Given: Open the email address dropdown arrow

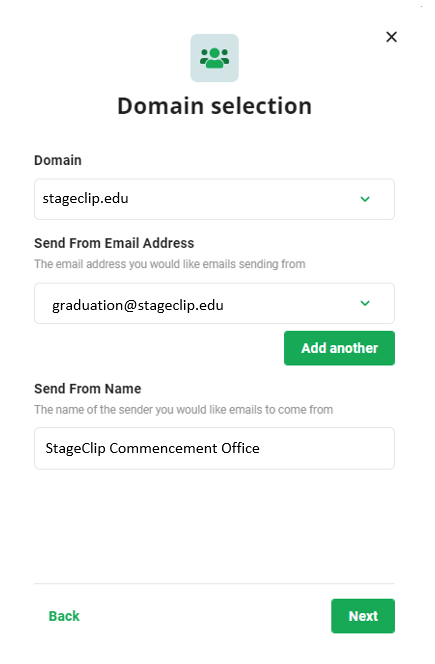Looking at the screenshot, I should click(x=365, y=303).
